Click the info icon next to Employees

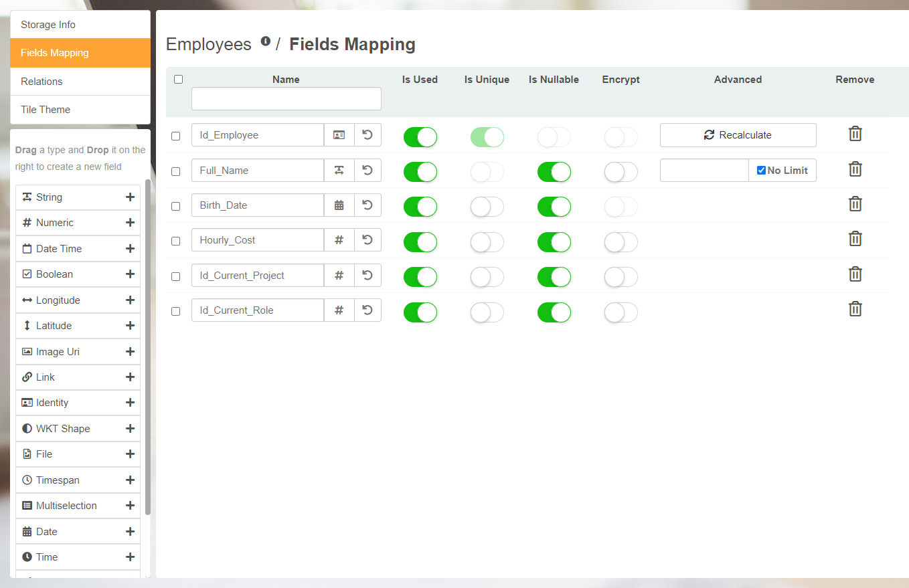pyautogui.click(x=266, y=41)
